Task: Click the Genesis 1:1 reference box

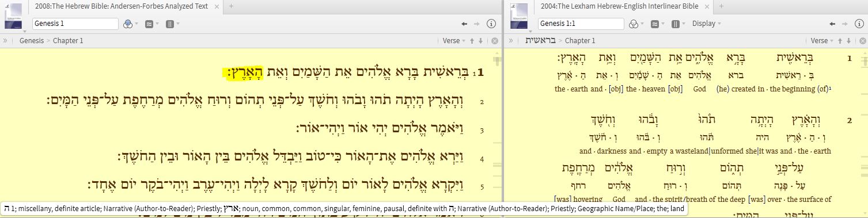Action: click(x=581, y=24)
